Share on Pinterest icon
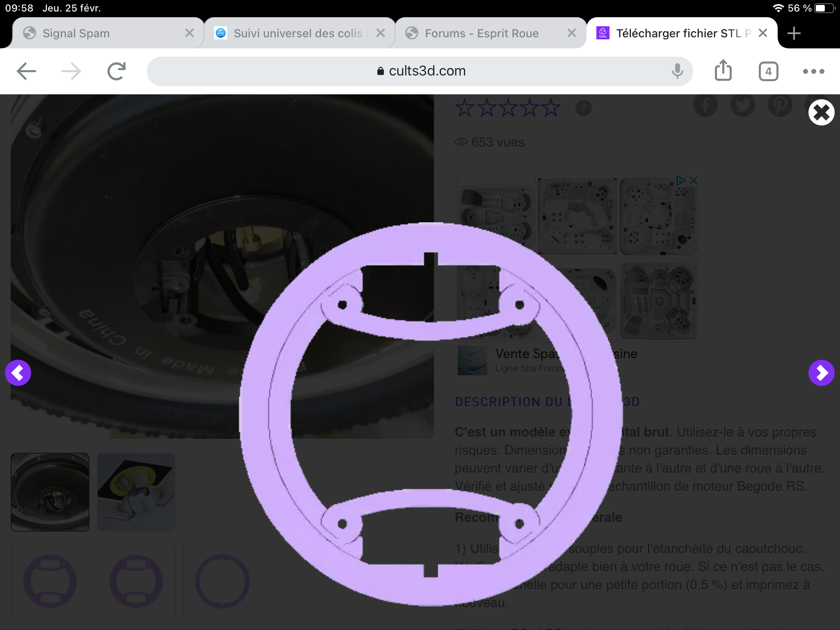The width and height of the screenshot is (840, 630). (780, 105)
